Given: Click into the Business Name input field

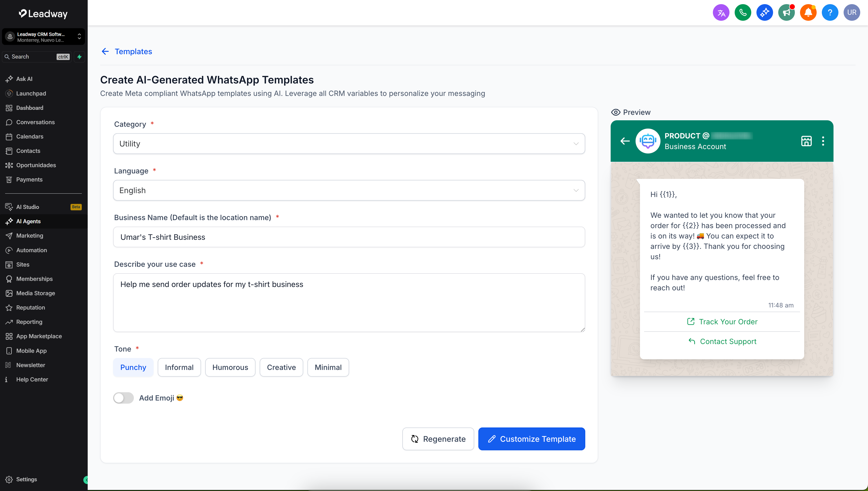Looking at the screenshot, I should tap(349, 237).
